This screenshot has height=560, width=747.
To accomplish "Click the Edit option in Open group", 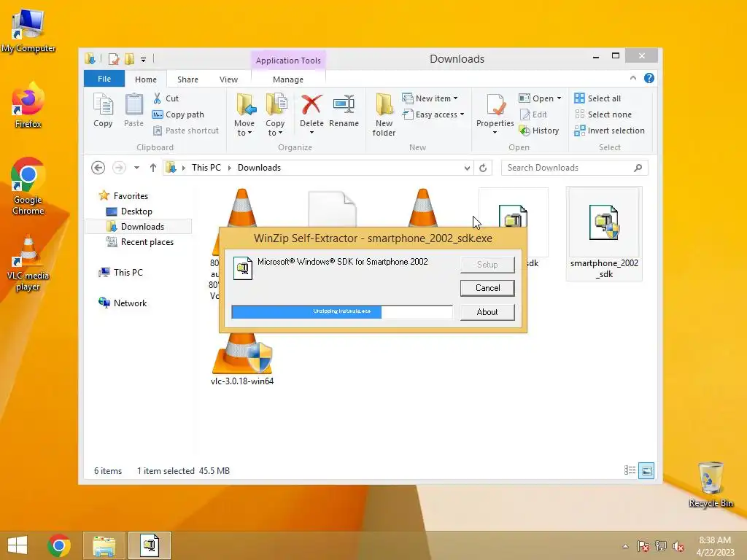I will [533, 114].
